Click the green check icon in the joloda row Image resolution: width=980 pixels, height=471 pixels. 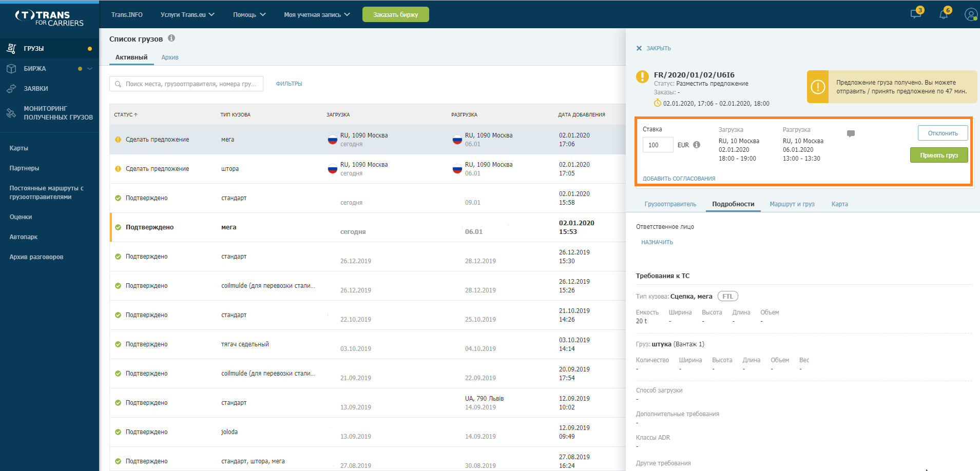coord(118,432)
